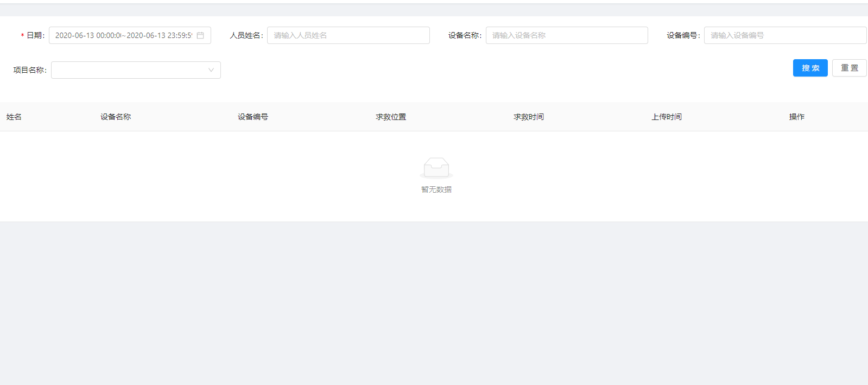Click the 暂无数据 empty text
This screenshot has height=385, width=868.
436,190
